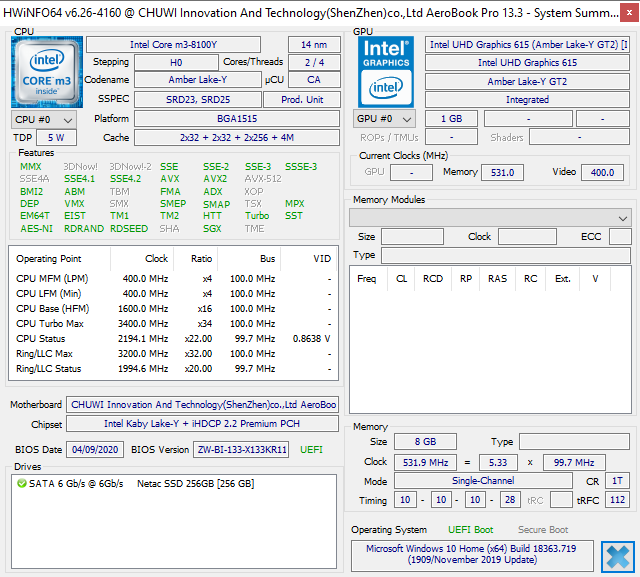Click the SRD23, SRD25 SSPEC field

[x=198, y=99]
